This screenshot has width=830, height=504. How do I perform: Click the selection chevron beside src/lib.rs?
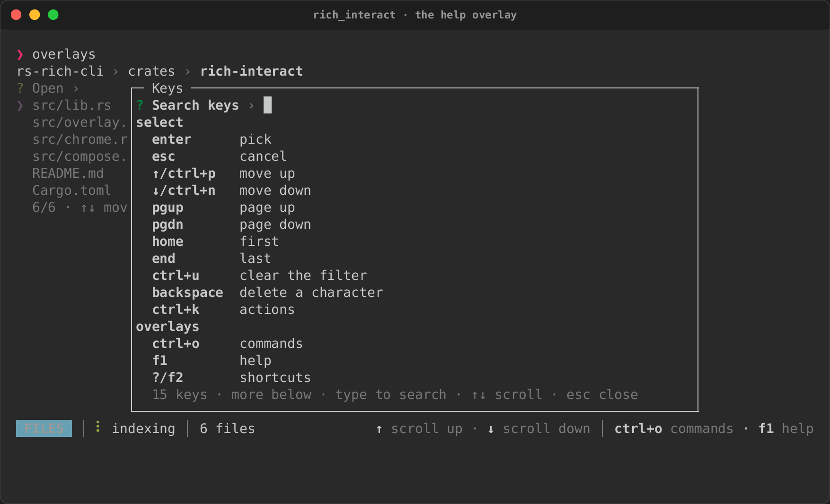20,105
